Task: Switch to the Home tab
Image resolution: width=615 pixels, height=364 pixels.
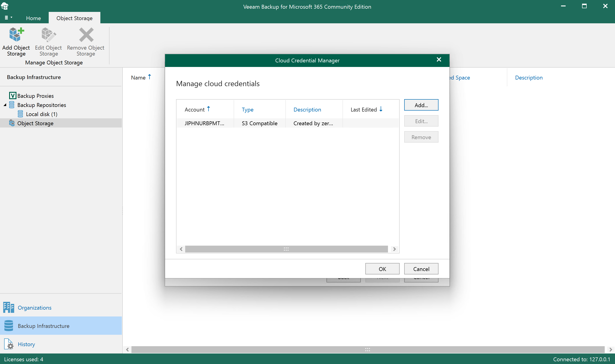Action: (x=33, y=18)
